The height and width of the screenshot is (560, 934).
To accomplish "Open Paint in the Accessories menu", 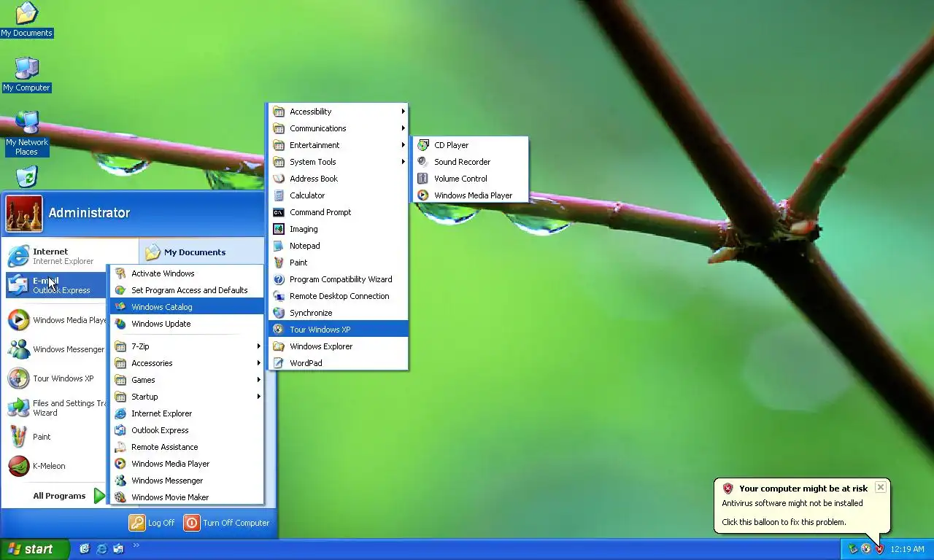I will [338, 262].
